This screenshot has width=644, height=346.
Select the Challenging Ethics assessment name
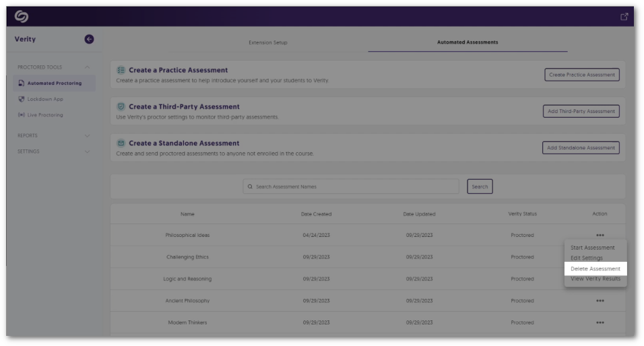[187, 257]
